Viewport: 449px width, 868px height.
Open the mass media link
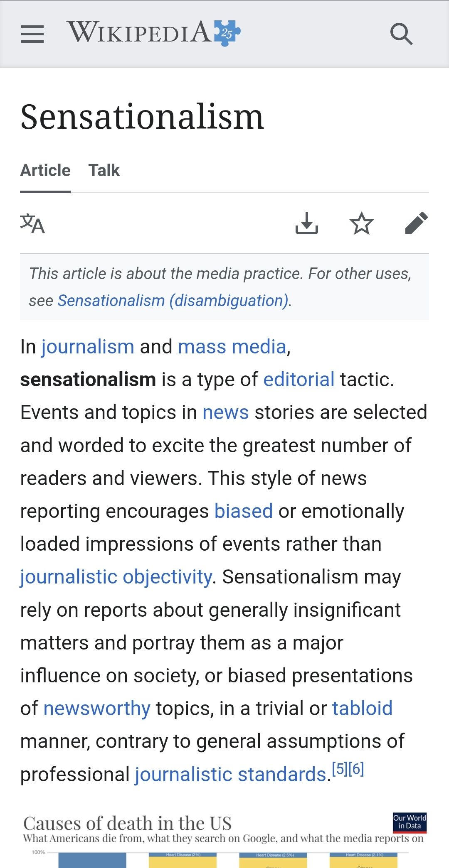(x=232, y=346)
